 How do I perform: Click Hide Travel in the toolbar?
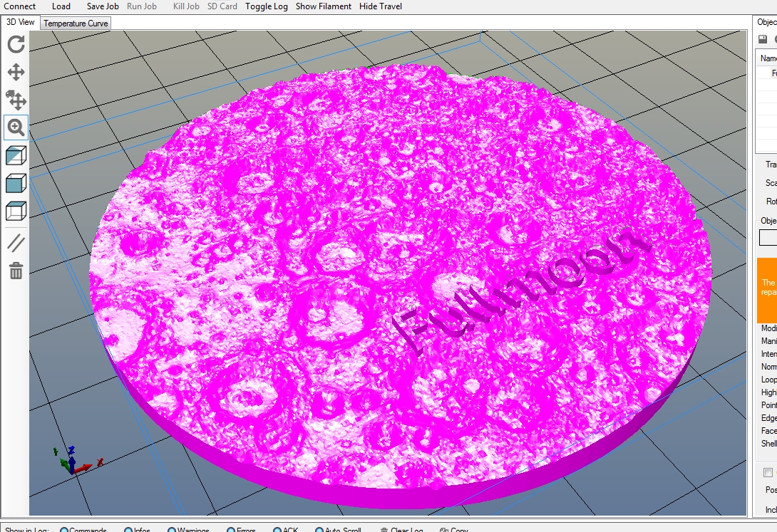coord(381,6)
